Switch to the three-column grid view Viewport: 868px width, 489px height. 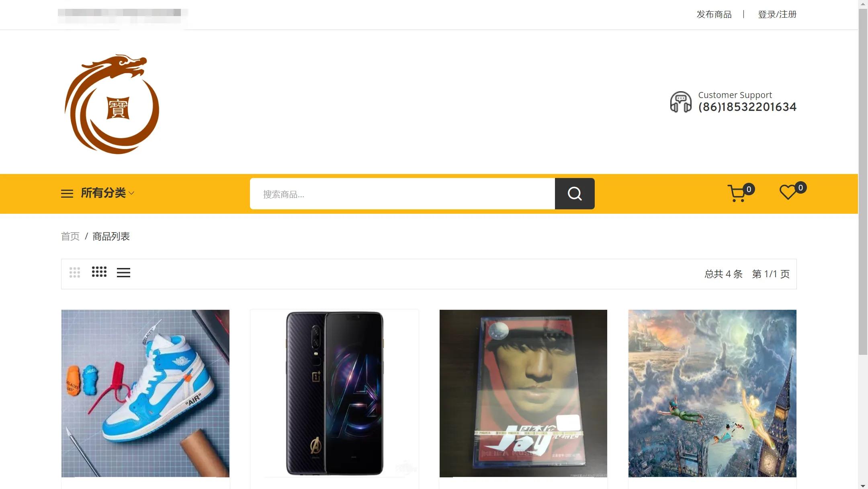[75, 272]
